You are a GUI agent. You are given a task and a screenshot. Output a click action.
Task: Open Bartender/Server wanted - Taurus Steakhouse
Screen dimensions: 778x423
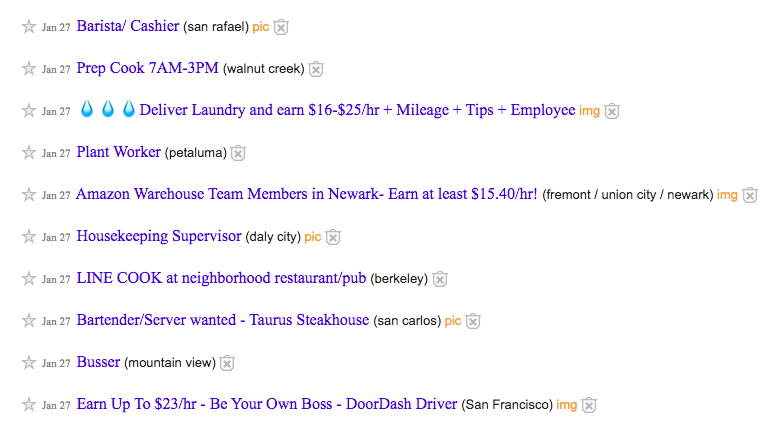(x=222, y=320)
